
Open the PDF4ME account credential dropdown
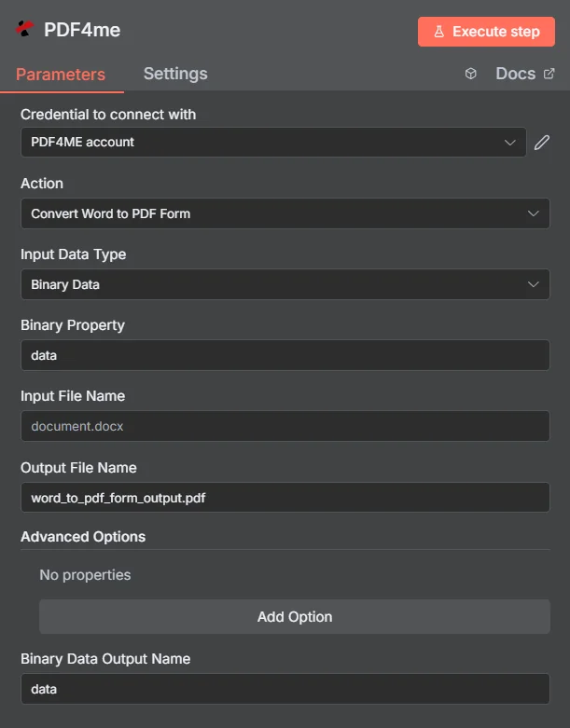click(273, 142)
